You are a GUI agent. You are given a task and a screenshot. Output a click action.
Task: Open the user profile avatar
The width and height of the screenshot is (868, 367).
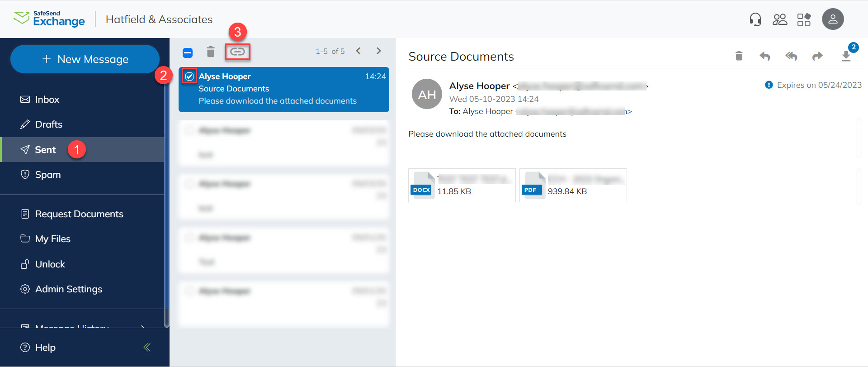click(x=833, y=19)
